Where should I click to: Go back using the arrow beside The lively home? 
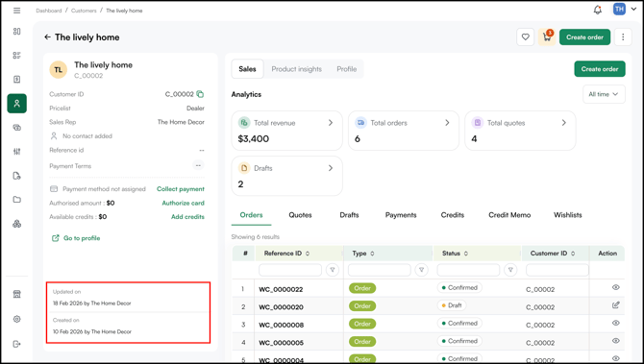[x=48, y=36]
